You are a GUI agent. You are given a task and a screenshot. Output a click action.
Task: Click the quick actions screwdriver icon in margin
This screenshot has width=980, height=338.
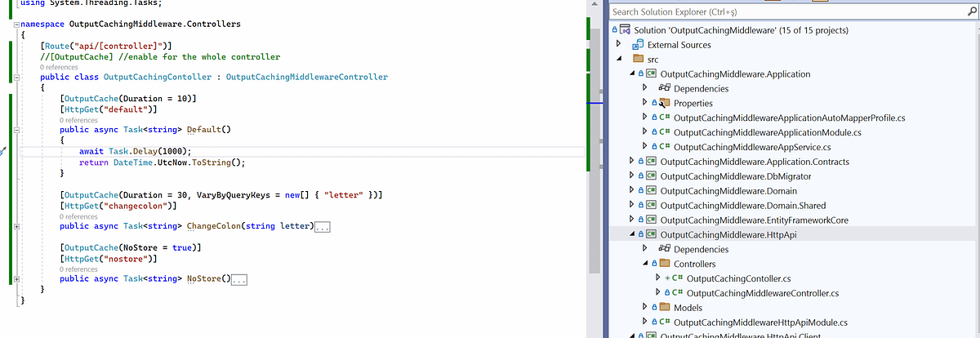click(2, 152)
